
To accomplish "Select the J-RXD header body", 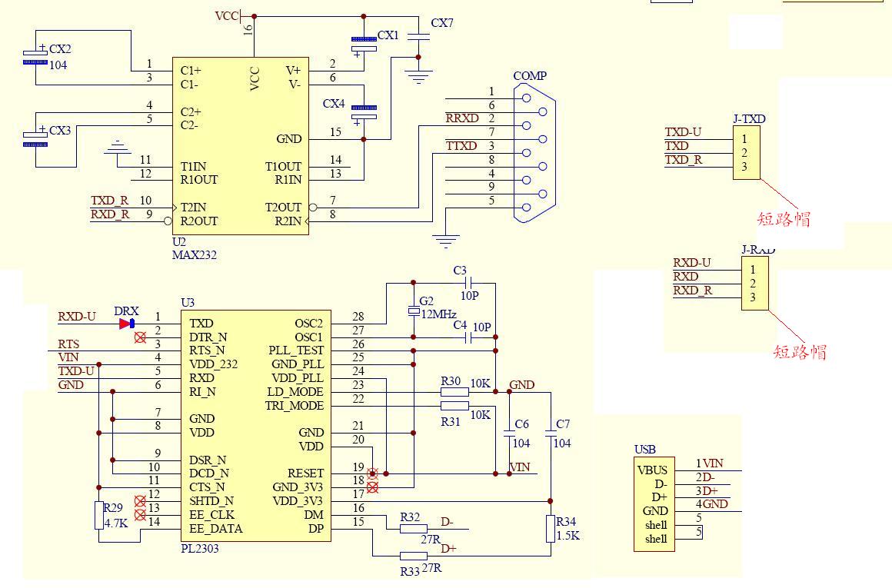I will point(755,283).
